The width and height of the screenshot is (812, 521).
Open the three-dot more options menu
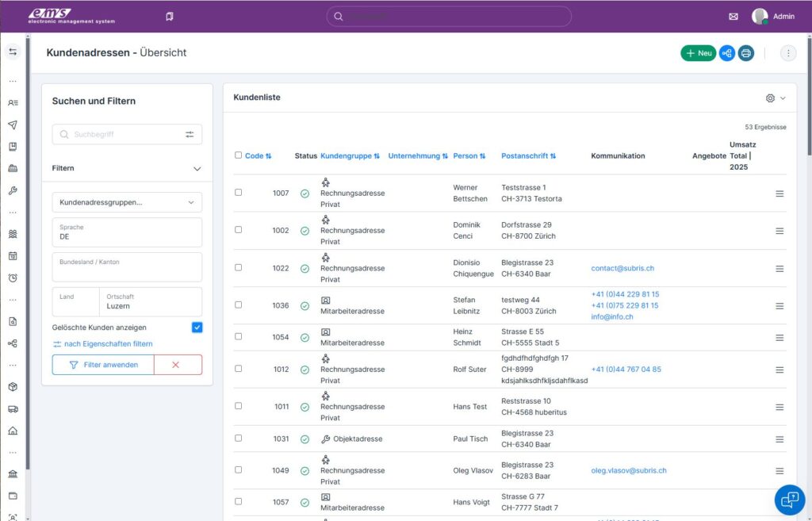click(x=787, y=53)
